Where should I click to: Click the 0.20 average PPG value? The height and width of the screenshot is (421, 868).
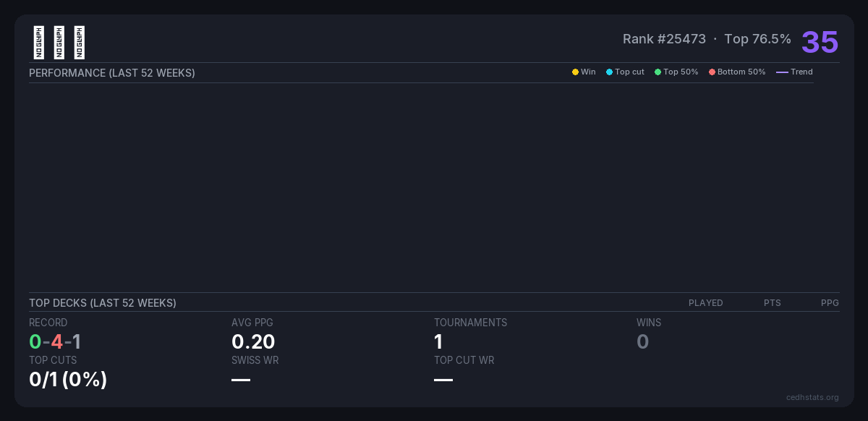253,341
